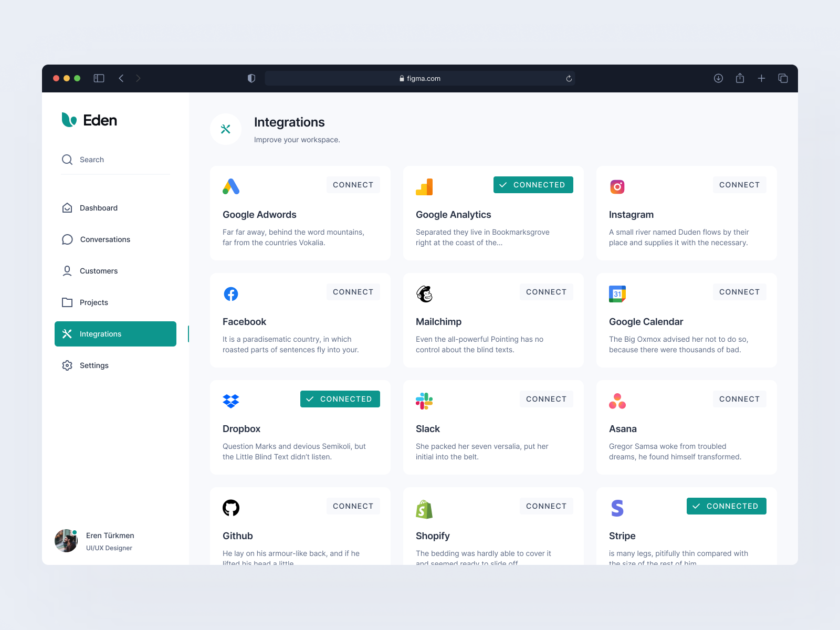Click the Dropbox logo icon

coord(231,400)
